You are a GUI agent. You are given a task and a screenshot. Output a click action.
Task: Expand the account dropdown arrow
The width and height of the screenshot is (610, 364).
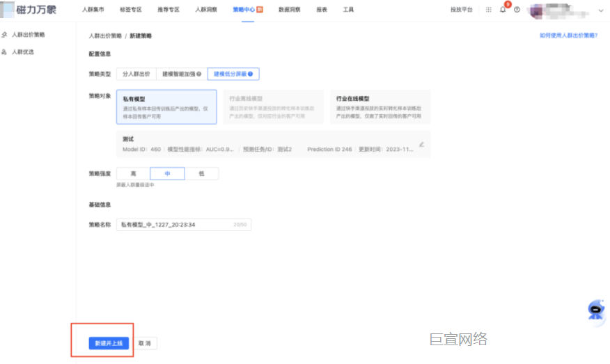pyautogui.click(x=601, y=10)
